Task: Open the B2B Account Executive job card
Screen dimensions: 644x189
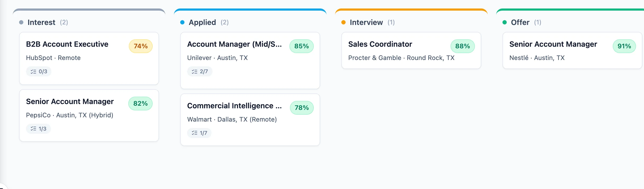Action: point(89,58)
